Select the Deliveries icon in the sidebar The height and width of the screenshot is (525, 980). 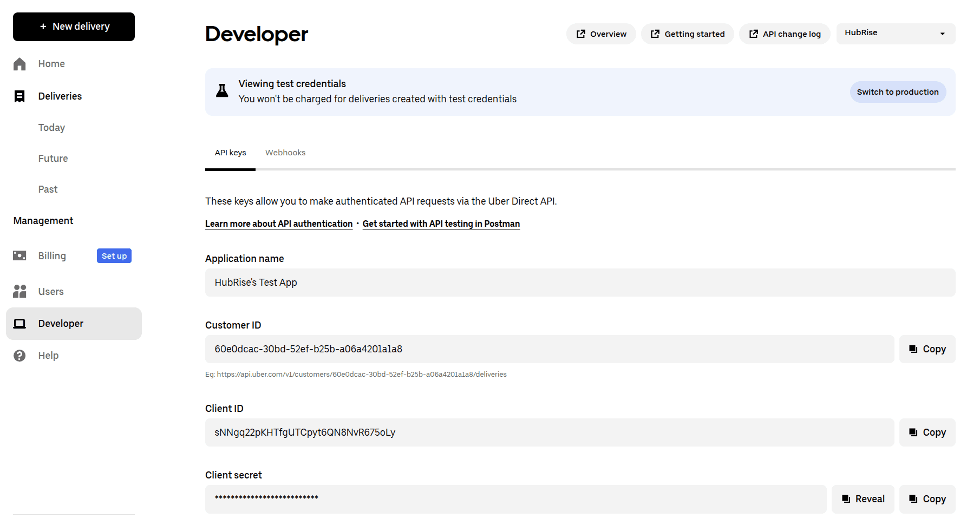[19, 96]
